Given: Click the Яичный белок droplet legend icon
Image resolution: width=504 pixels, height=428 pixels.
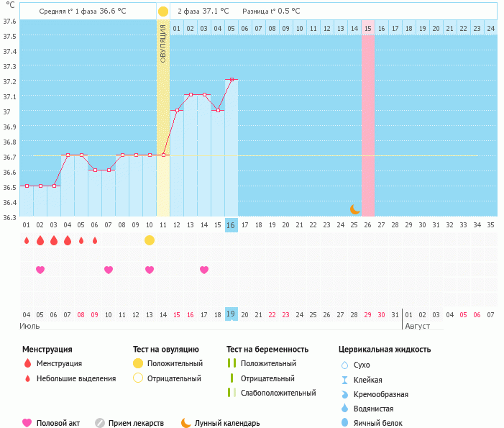Looking at the screenshot, I should coord(344,423).
